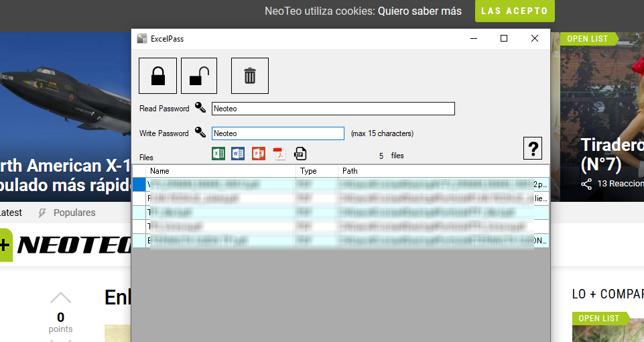
Task: Click the key icon beside Read Password
Action: coord(200,108)
